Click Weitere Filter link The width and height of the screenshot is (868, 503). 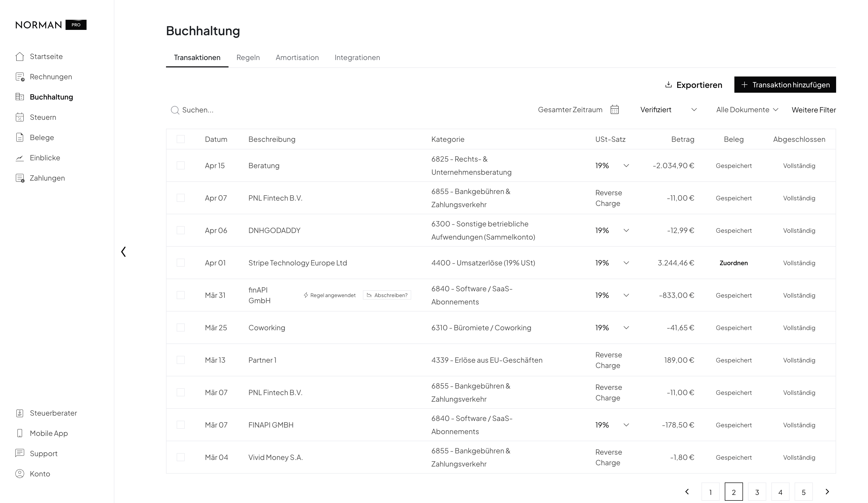(x=814, y=110)
